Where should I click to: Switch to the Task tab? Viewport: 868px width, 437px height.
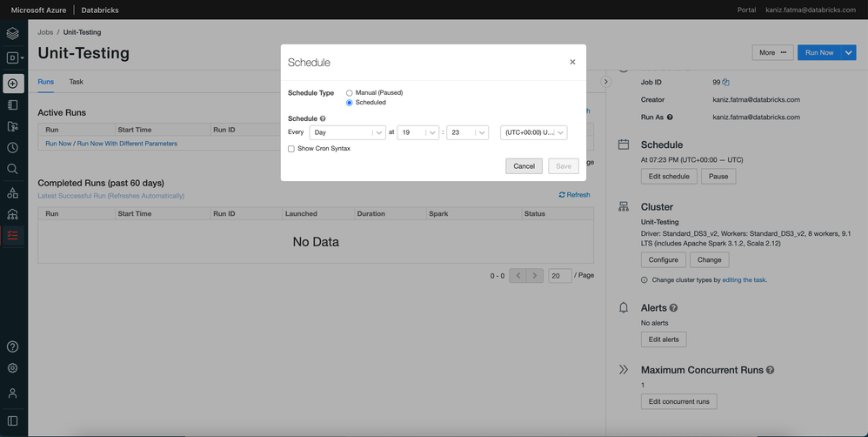[x=77, y=82]
